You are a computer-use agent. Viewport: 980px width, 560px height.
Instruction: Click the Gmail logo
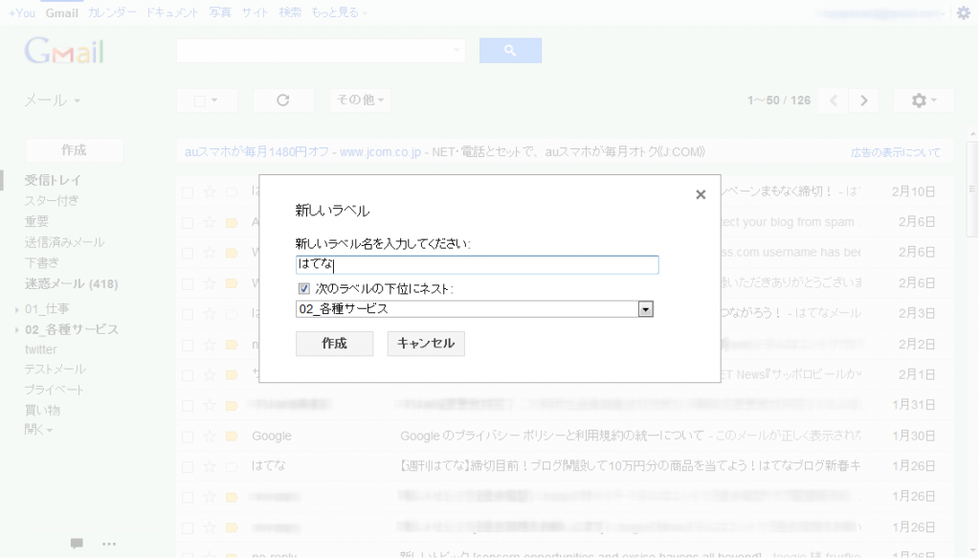pyautogui.click(x=63, y=50)
